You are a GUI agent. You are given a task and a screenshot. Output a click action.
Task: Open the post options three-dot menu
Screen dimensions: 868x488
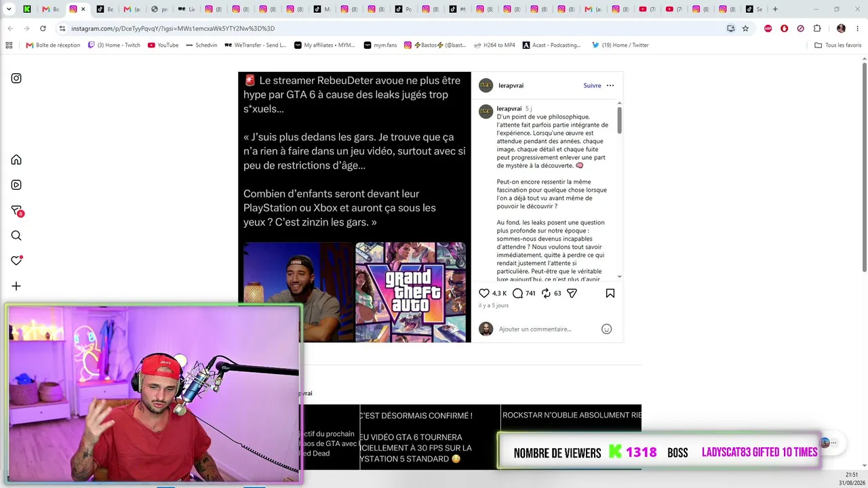click(610, 85)
